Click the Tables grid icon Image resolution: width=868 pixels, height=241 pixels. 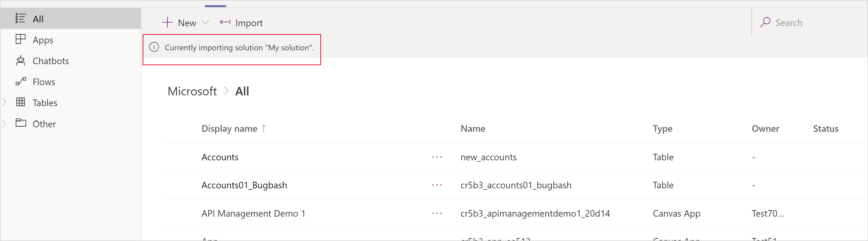(21, 102)
